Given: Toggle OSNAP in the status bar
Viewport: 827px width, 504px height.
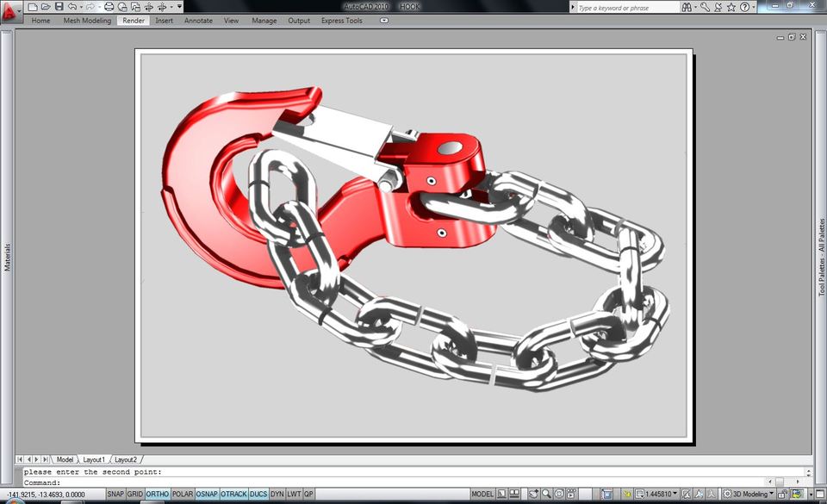Looking at the screenshot, I should pos(206,494).
